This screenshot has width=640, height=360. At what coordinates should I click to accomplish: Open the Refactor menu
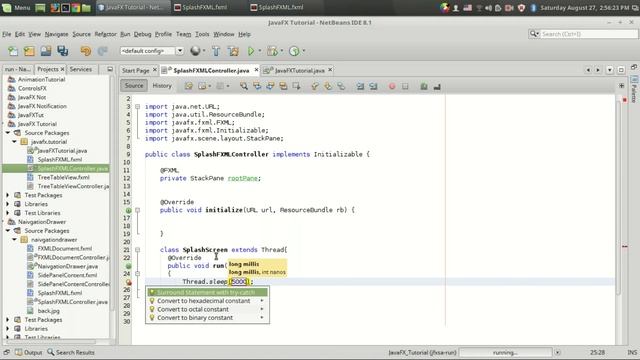coord(105,34)
